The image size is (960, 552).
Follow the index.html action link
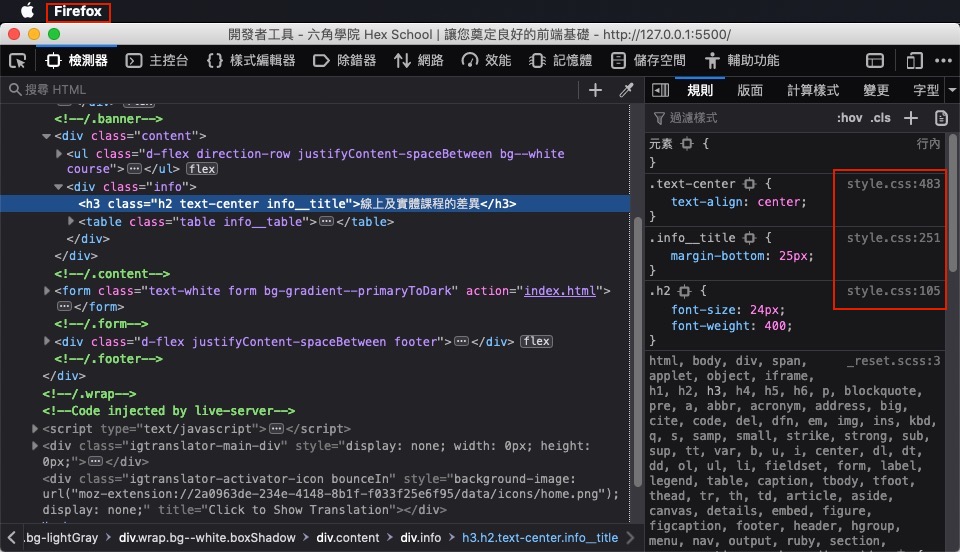[x=560, y=291]
